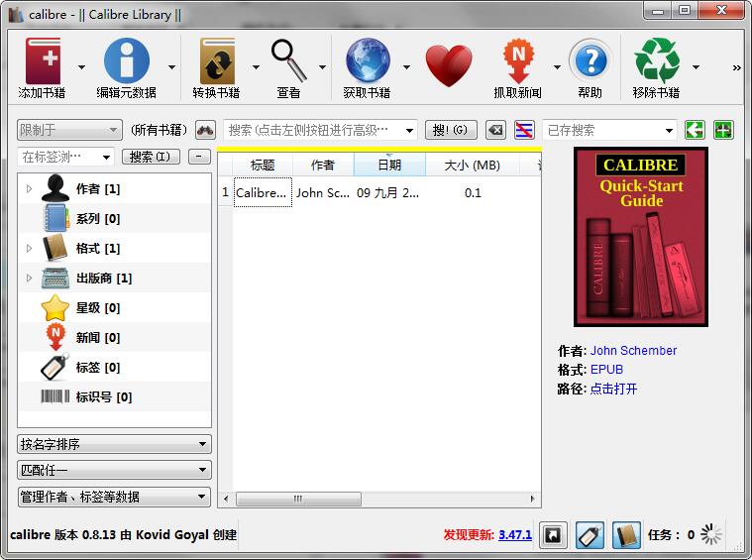752x560 pixels.
Task: Click Get books (获取书籍) globe icon
Action: coord(368,60)
